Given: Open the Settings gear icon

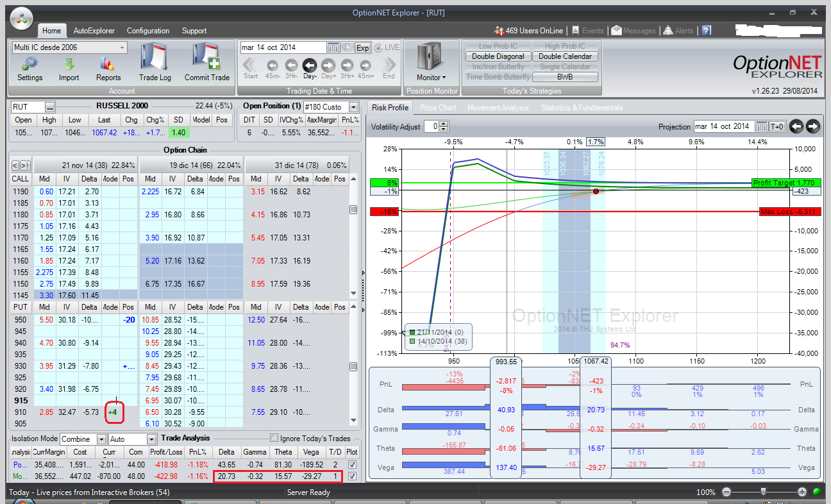Looking at the screenshot, I should (x=29, y=65).
